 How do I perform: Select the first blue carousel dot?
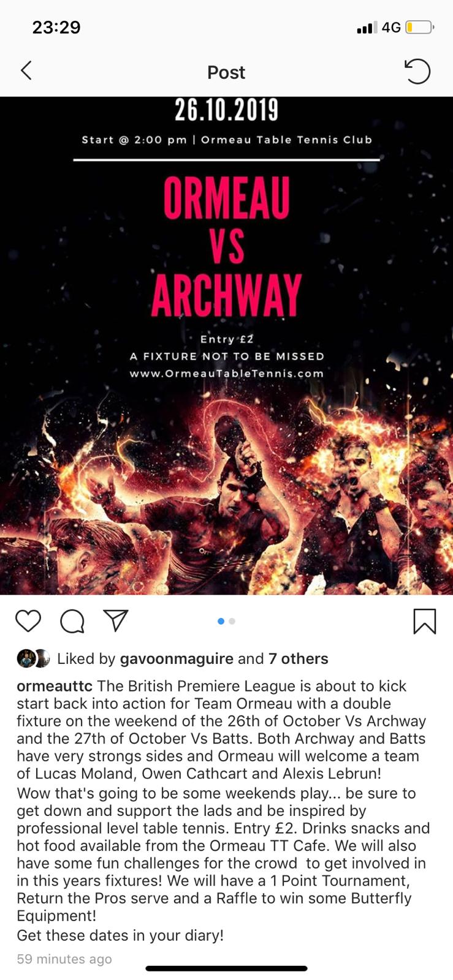click(221, 621)
